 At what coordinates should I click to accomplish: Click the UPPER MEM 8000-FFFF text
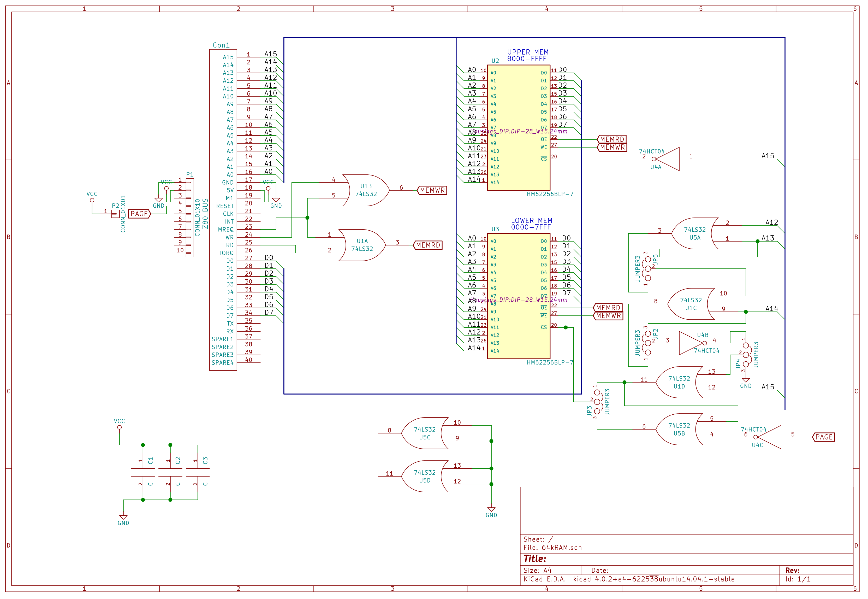(x=527, y=56)
